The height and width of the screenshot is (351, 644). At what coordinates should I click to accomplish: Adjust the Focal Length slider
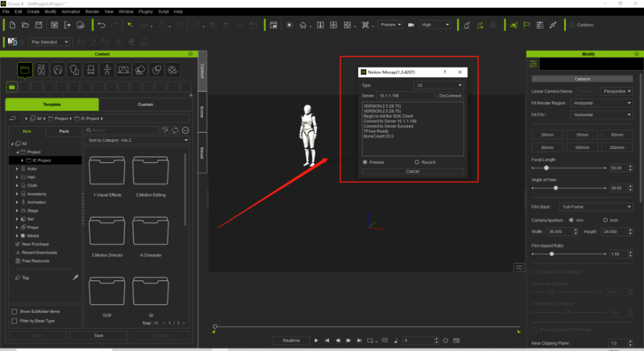coord(546,168)
